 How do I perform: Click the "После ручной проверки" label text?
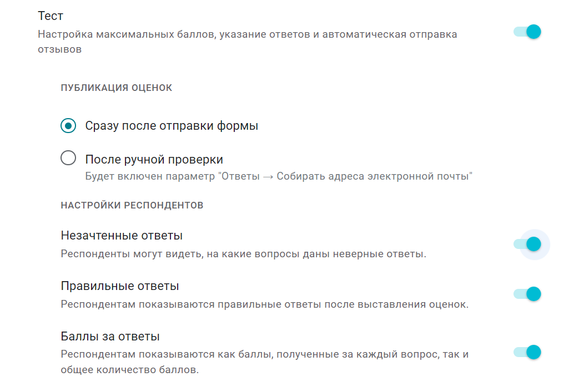coord(153,158)
